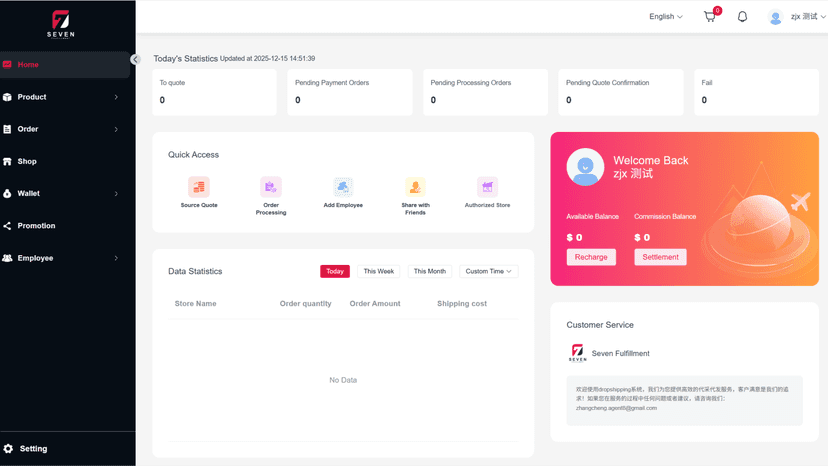
Task: Open the English language dropdown
Action: [665, 17]
